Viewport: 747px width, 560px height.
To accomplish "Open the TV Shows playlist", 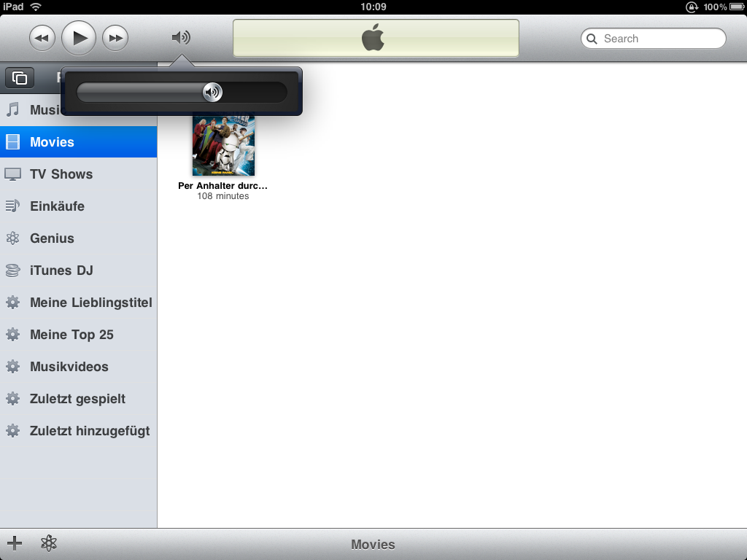I will click(78, 174).
